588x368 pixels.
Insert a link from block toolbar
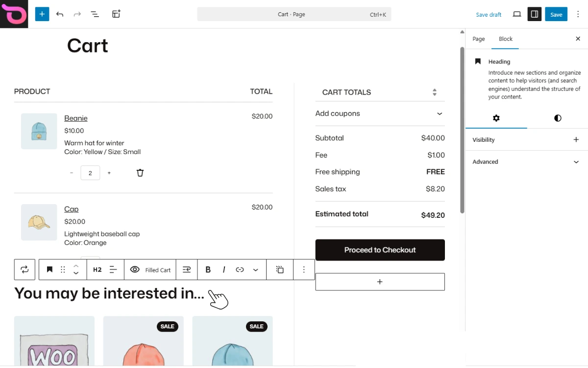pyautogui.click(x=240, y=269)
